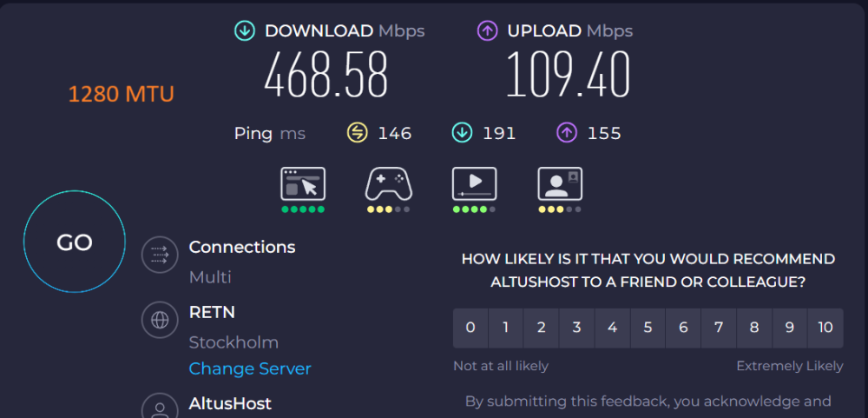This screenshot has height=418, width=868.
Task: Click the yellow idle ping icon
Action: (357, 133)
